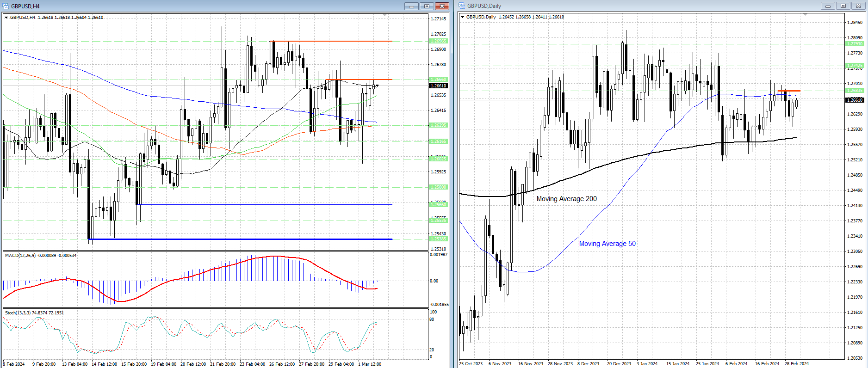Click the current price tag 1.26610 on Daily axis
868x368 pixels.
pos(855,100)
